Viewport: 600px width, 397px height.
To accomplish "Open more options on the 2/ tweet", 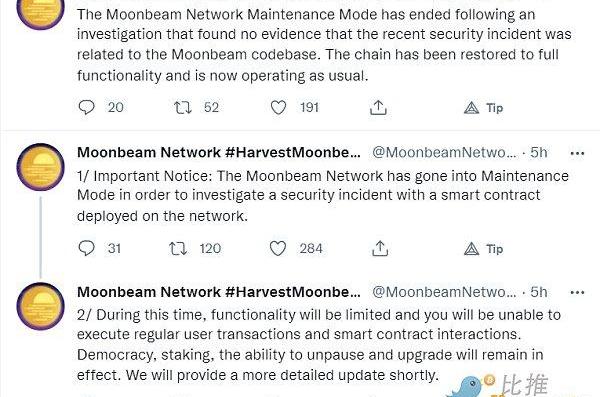I will pos(577,292).
